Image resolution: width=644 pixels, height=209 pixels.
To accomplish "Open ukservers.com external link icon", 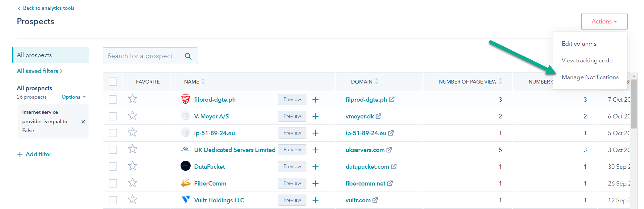I will pyautogui.click(x=389, y=150).
